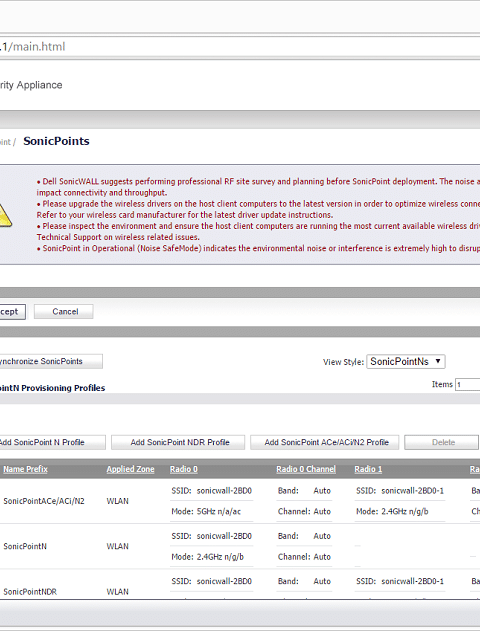Screen dimensions: 480x631
Task: Sort table by Radio 0 Channel column
Action: pos(306,469)
